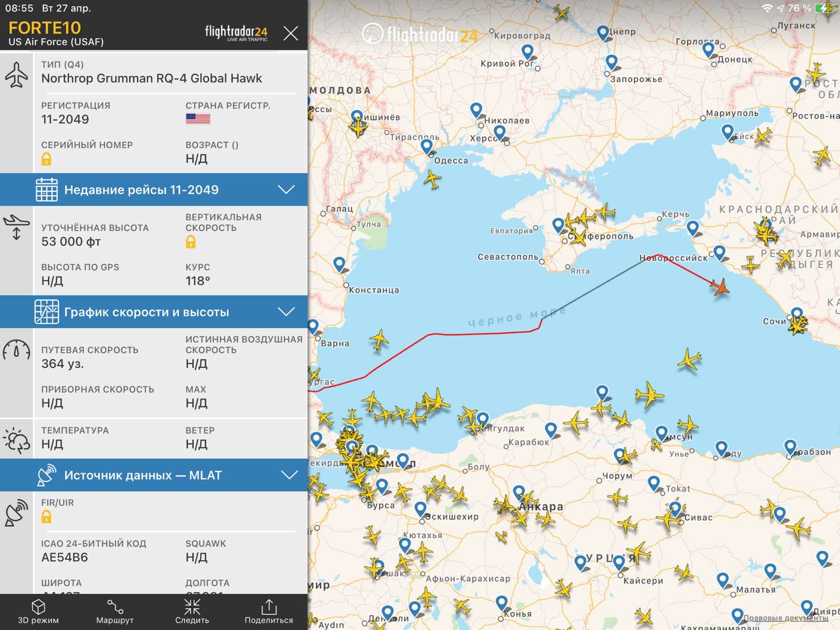Screen dimensions: 840x630
Task: Open 3D режим view
Action: [x=38, y=612]
